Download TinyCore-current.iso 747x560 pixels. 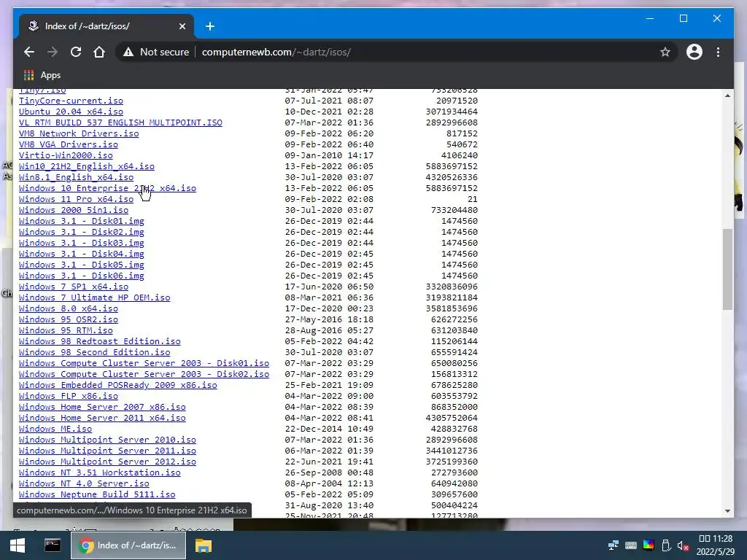[71, 101]
